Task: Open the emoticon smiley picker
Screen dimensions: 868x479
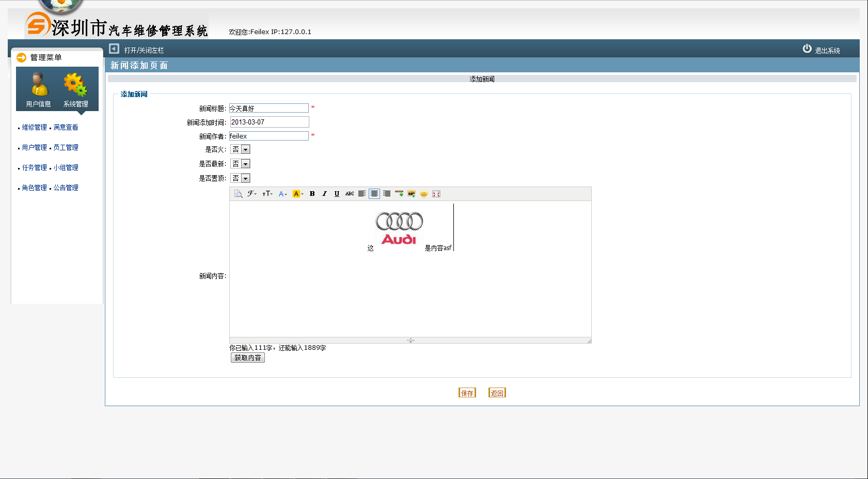Action: coord(424,194)
